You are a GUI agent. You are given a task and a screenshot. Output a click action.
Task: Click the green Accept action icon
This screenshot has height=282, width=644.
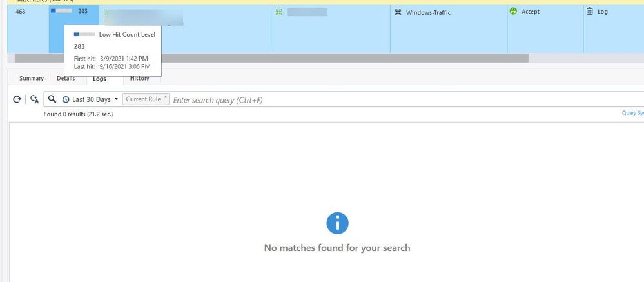pos(513,12)
